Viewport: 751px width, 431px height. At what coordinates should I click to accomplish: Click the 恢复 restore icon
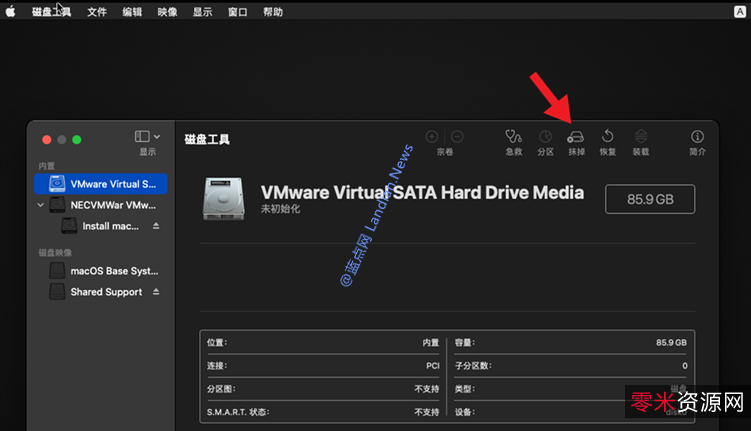[607, 136]
